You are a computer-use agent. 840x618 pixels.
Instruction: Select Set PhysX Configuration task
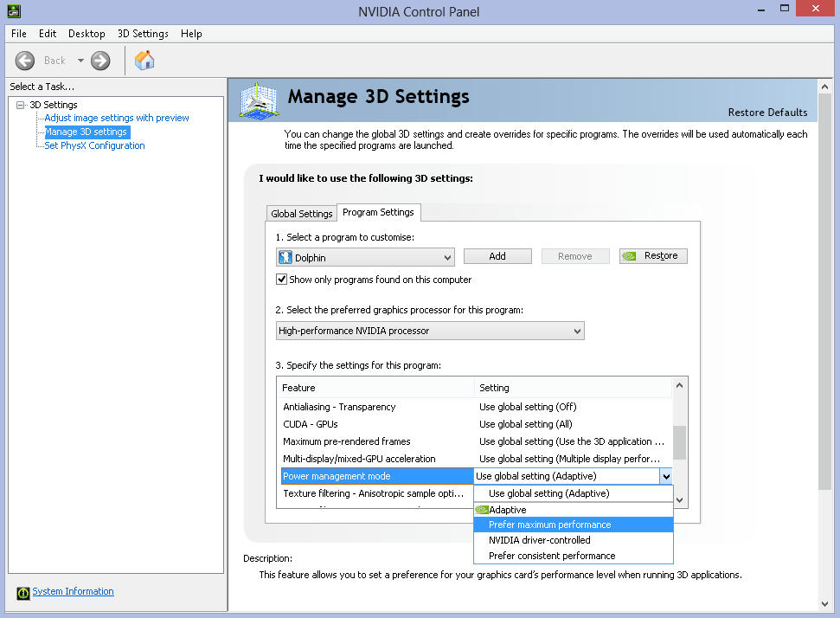click(94, 145)
